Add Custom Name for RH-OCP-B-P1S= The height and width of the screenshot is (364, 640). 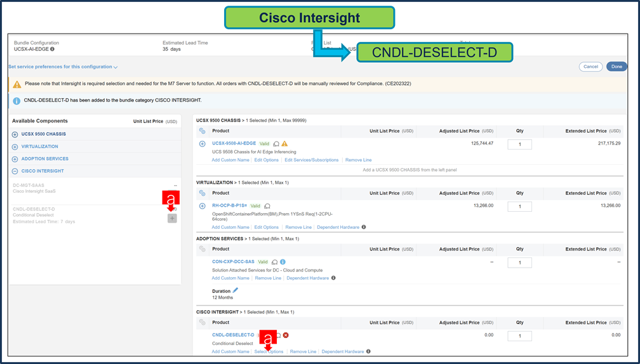pos(230,228)
